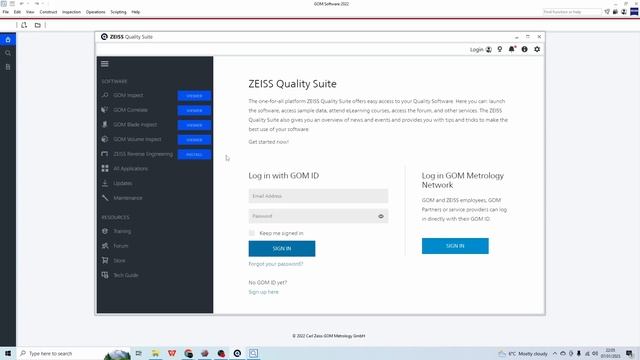640x360 pixels.
Task: Click the Forgot your password link
Action: 276,264
